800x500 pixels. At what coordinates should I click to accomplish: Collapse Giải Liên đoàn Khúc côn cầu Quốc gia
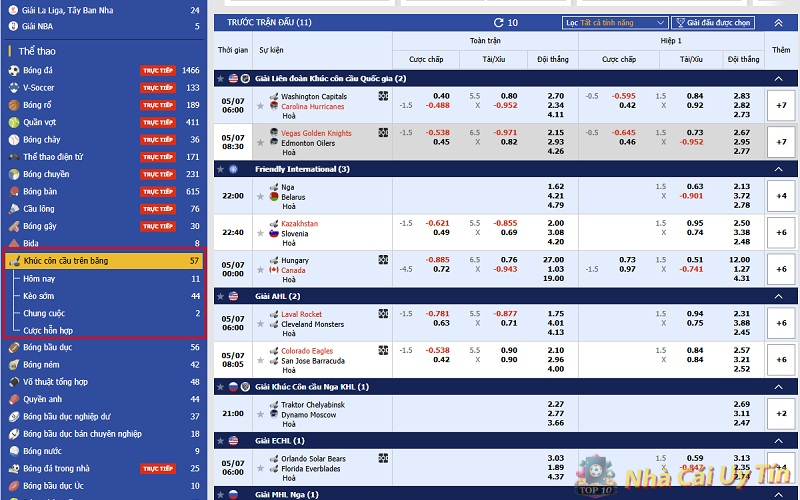[x=779, y=79]
